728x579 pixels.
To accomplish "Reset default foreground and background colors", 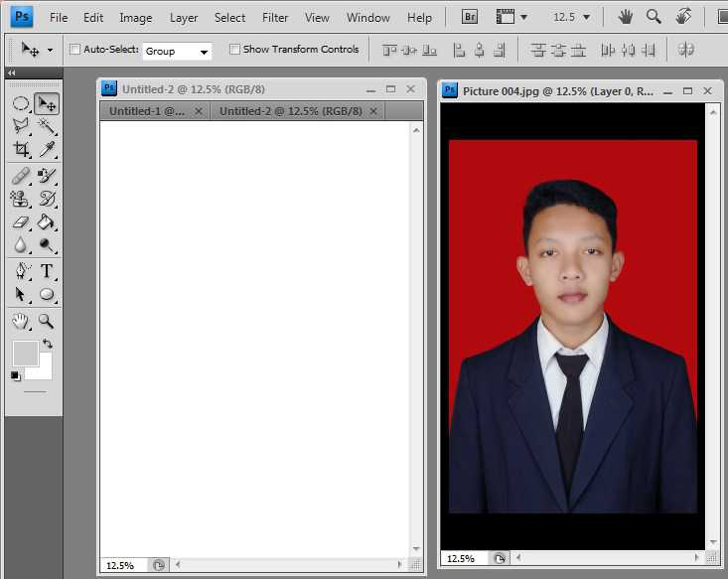I will [15, 376].
